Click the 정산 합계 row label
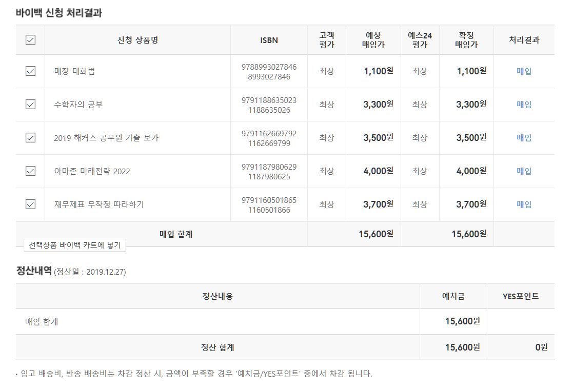 218,347
